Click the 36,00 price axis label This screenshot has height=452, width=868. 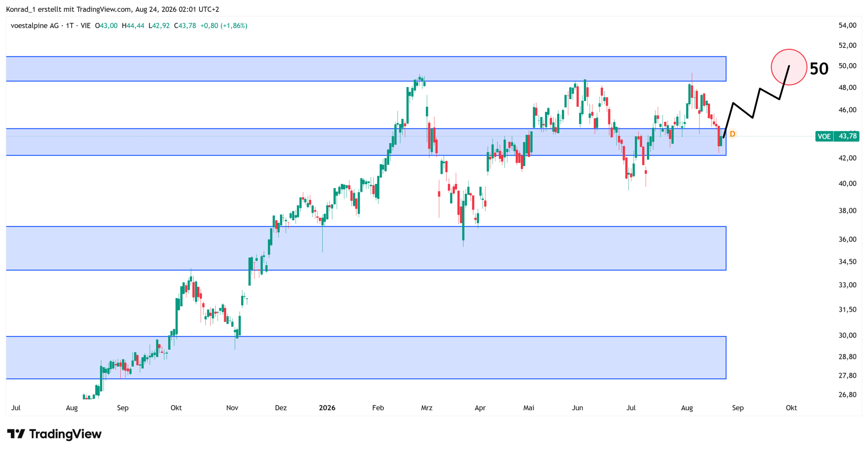pyautogui.click(x=847, y=240)
